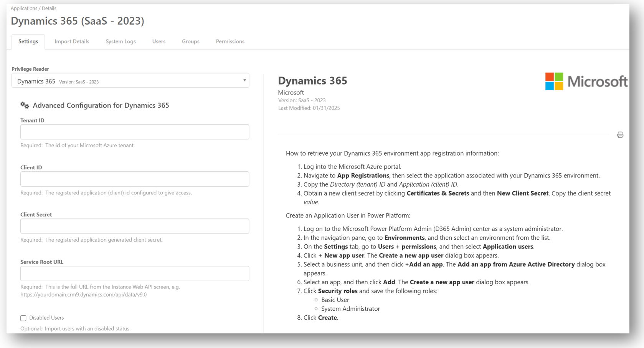Click the Service Root URL field
Viewport: 644px width, 348px height.
click(x=134, y=273)
